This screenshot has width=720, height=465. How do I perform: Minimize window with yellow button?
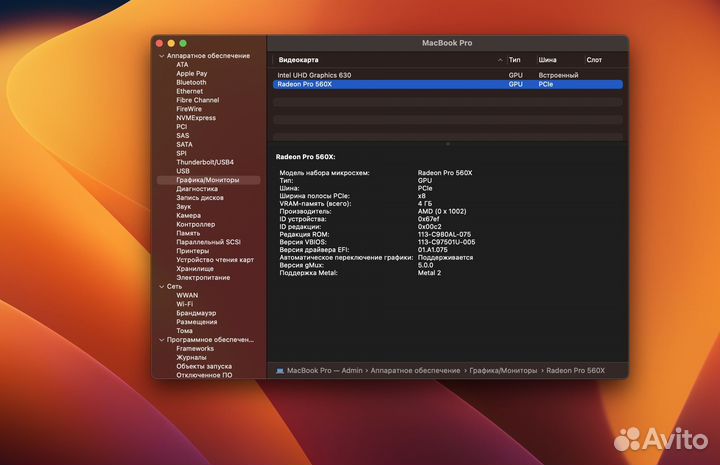171,44
